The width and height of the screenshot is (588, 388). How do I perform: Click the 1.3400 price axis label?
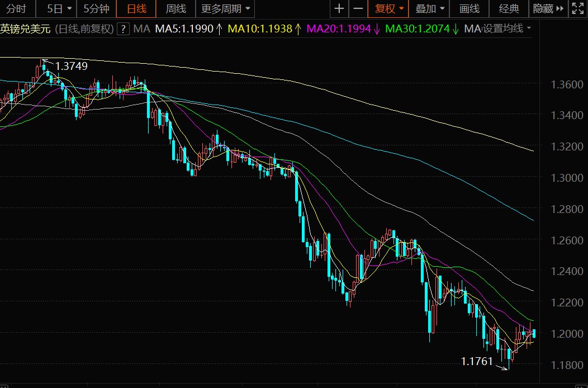click(x=567, y=115)
